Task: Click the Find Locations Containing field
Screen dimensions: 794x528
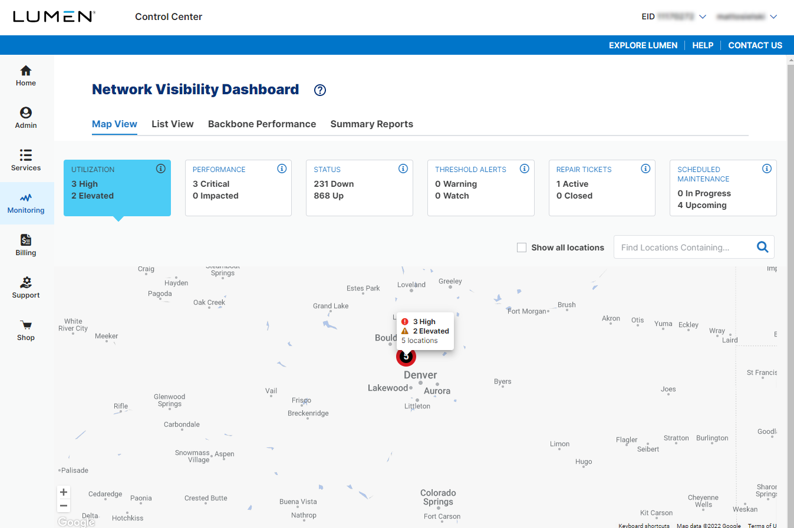Action: click(x=682, y=247)
